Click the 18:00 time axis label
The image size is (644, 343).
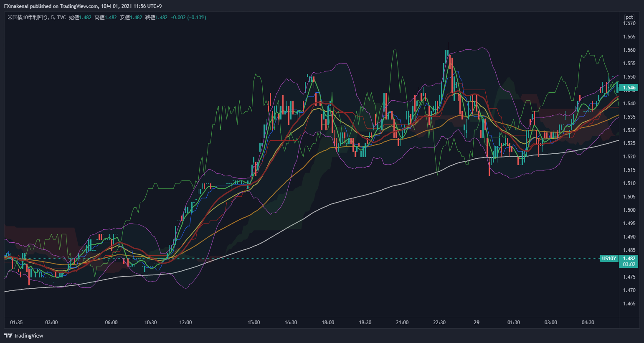[328, 323]
